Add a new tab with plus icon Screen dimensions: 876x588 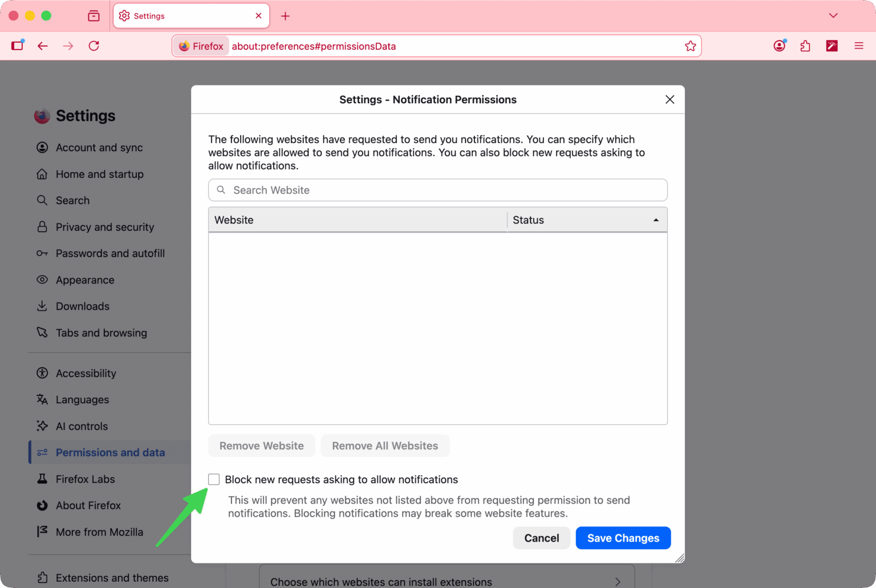[x=285, y=16]
